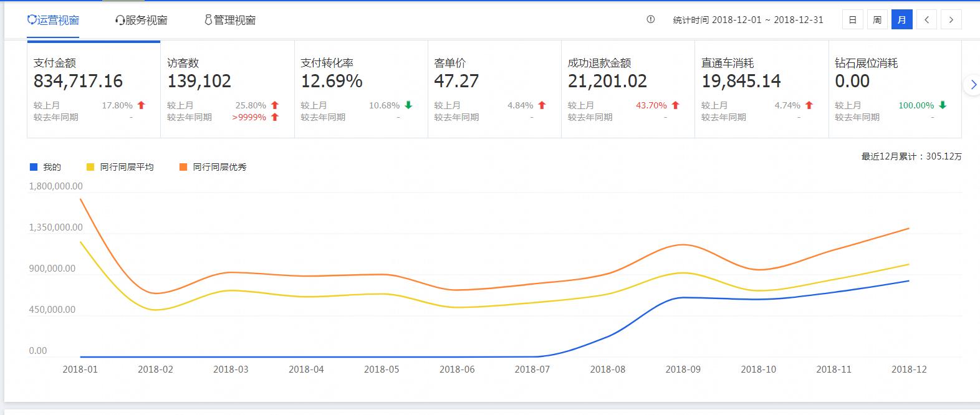The height and width of the screenshot is (415, 980).
Task: Switch to the 管理视窗 tab
Action: pyautogui.click(x=230, y=20)
